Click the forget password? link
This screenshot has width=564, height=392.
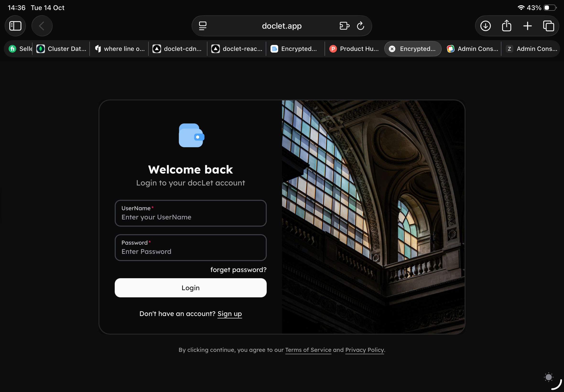point(238,270)
